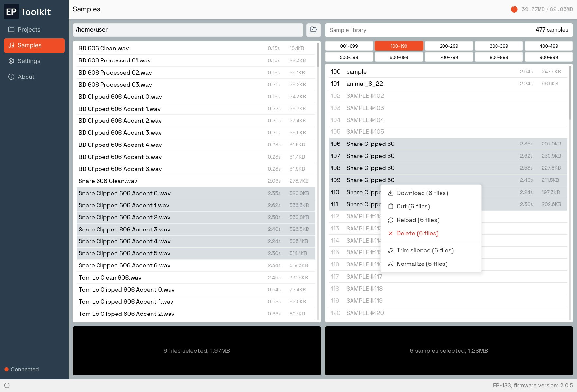
Task: Choose Cut (6 files) from context menu
Action: [x=431, y=206]
